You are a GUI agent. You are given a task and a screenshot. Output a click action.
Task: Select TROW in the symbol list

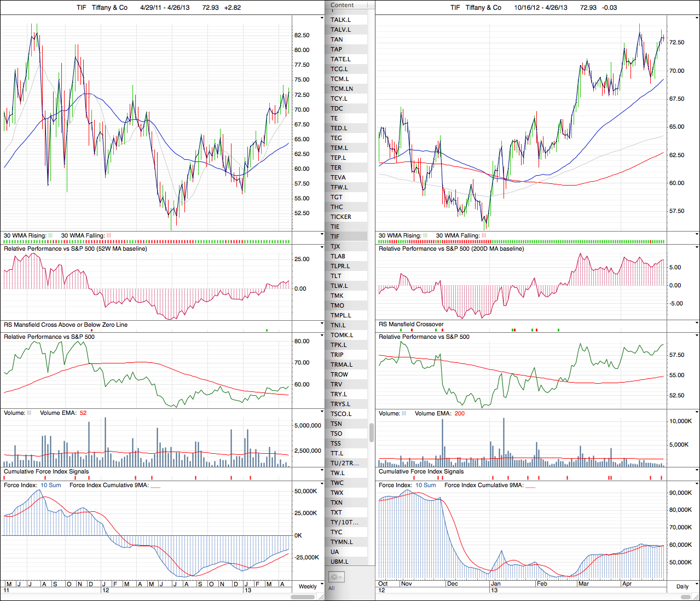[339, 374]
